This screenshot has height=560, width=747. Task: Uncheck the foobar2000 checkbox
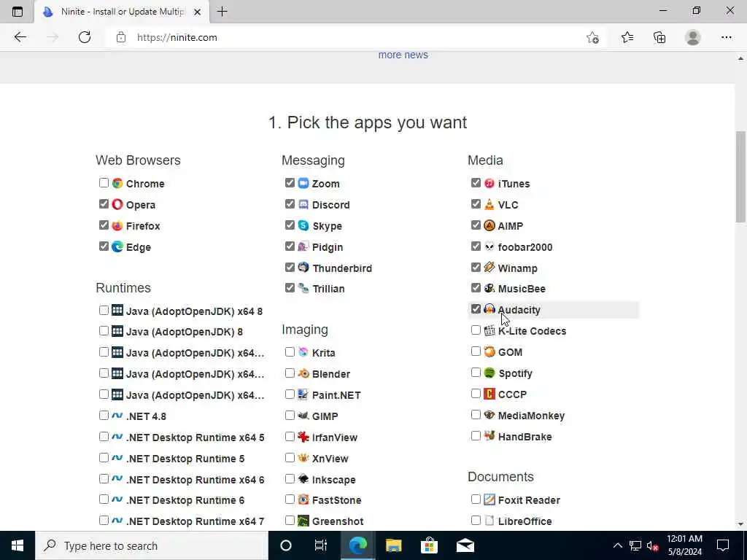[x=476, y=246]
